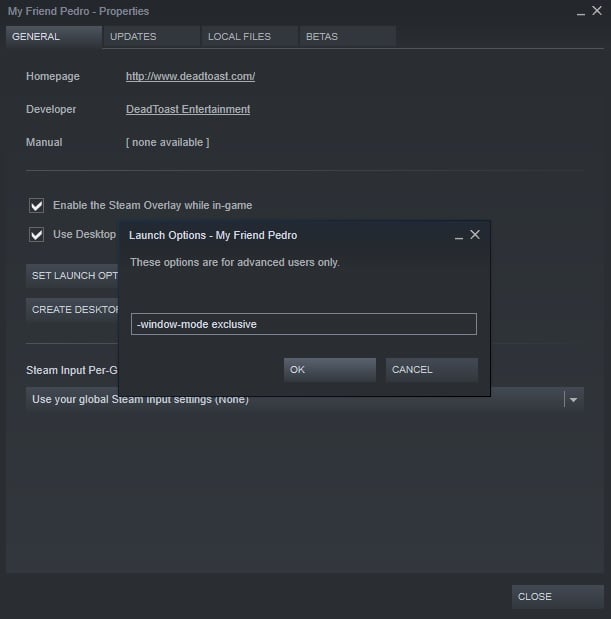Cancel the Launch Options dialog
This screenshot has height=619, width=611.
(x=431, y=370)
